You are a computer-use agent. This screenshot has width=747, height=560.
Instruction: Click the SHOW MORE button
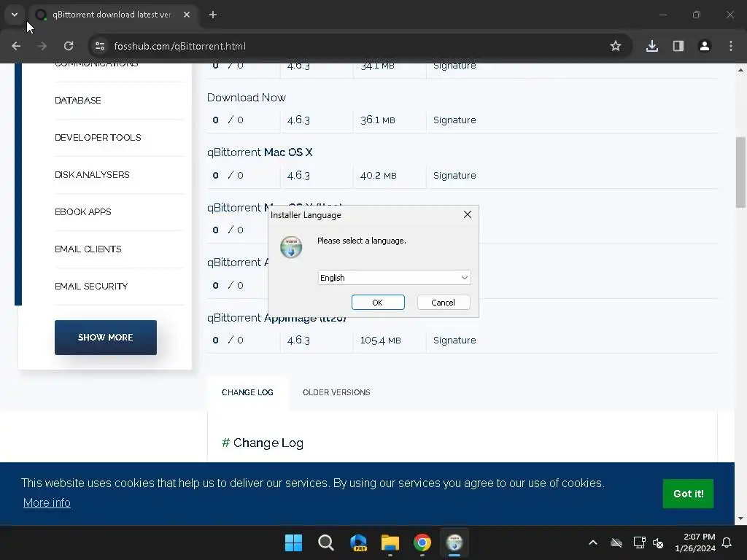(x=105, y=337)
